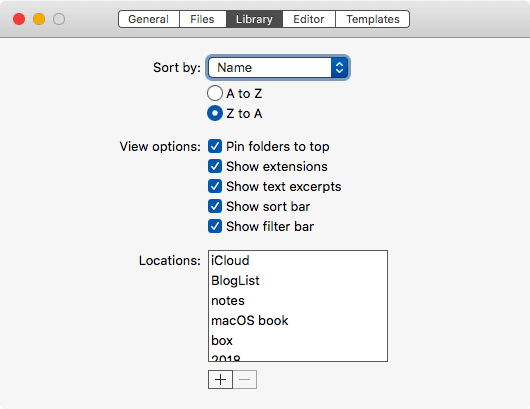Click the minus icon to remove location

click(x=245, y=379)
